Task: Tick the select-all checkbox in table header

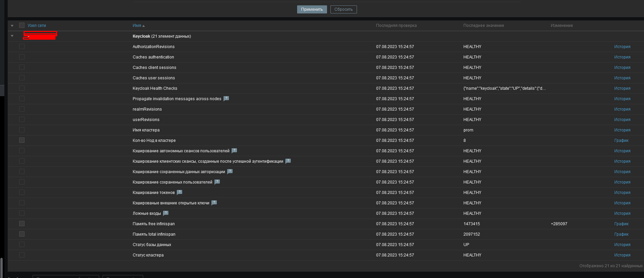Action: pos(22,25)
